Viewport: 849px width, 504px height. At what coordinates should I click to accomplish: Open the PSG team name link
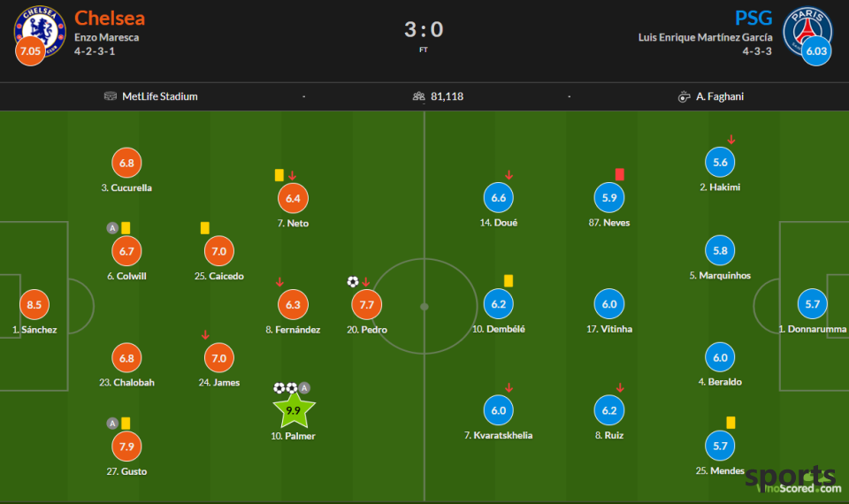tap(753, 18)
